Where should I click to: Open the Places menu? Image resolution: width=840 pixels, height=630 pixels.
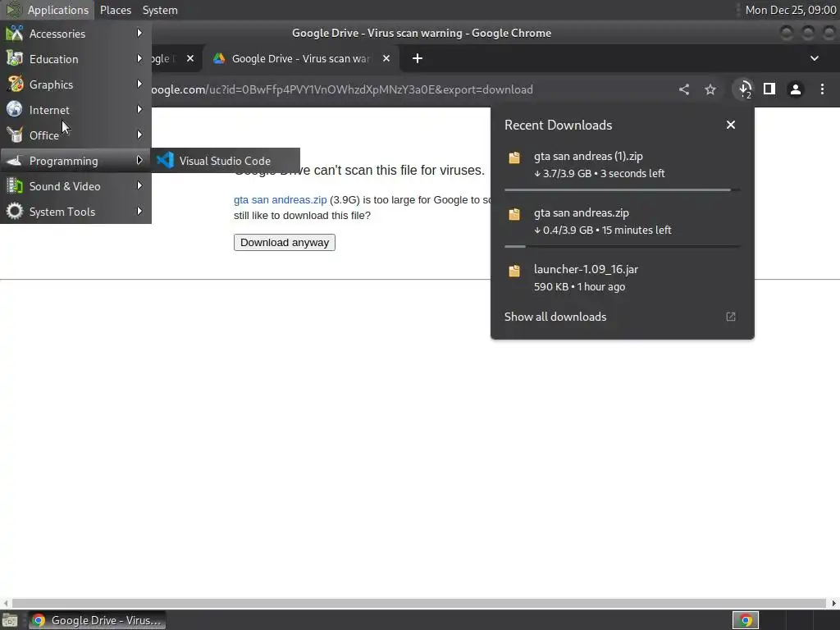[x=115, y=10]
